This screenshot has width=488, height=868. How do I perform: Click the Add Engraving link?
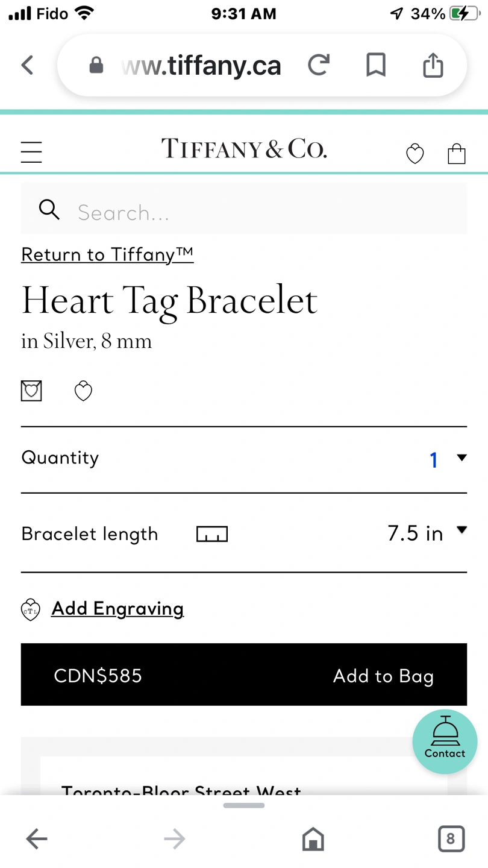point(117,609)
